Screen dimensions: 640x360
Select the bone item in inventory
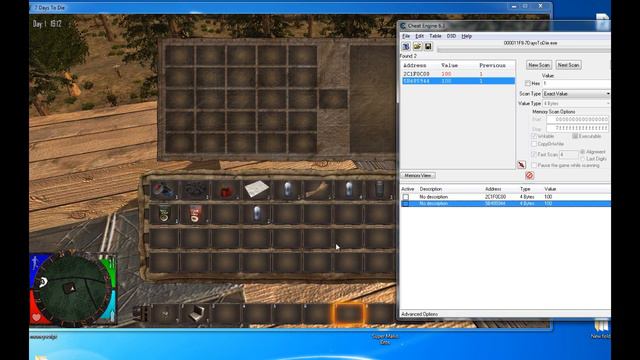(318, 189)
